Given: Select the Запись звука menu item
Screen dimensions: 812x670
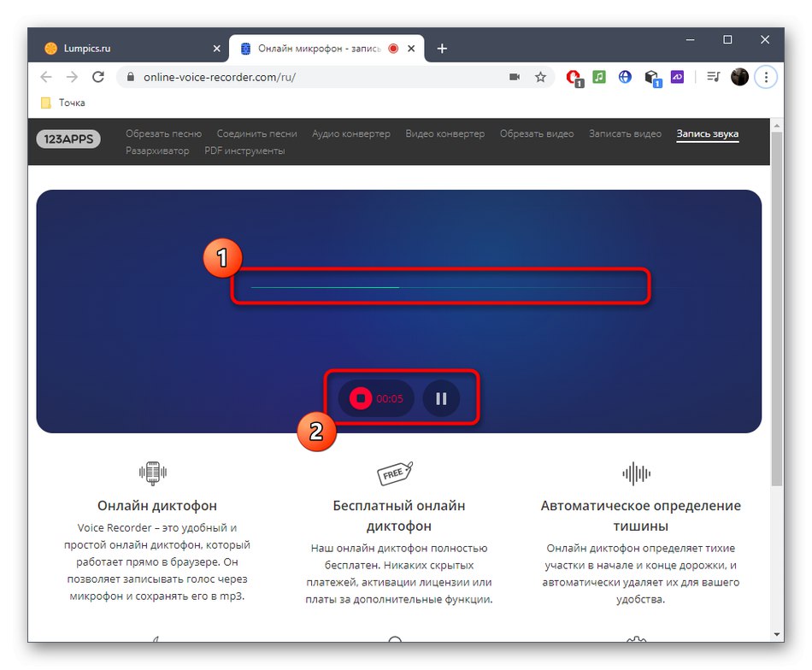Looking at the screenshot, I should point(708,134).
